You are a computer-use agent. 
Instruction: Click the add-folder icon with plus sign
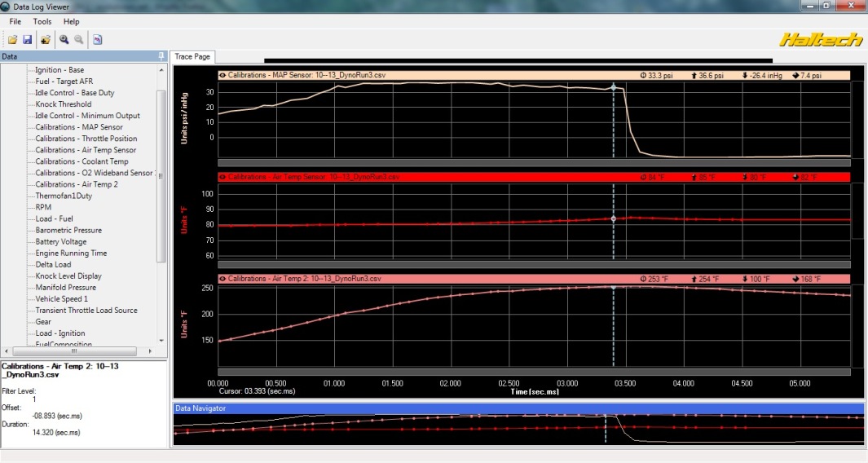pos(46,39)
